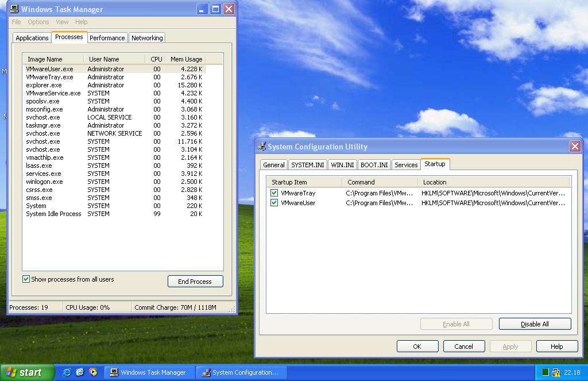The height and width of the screenshot is (381, 588).
Task: Switch to the General tab in msconfig
Action: pyautogui.click(x=274, y=165)
